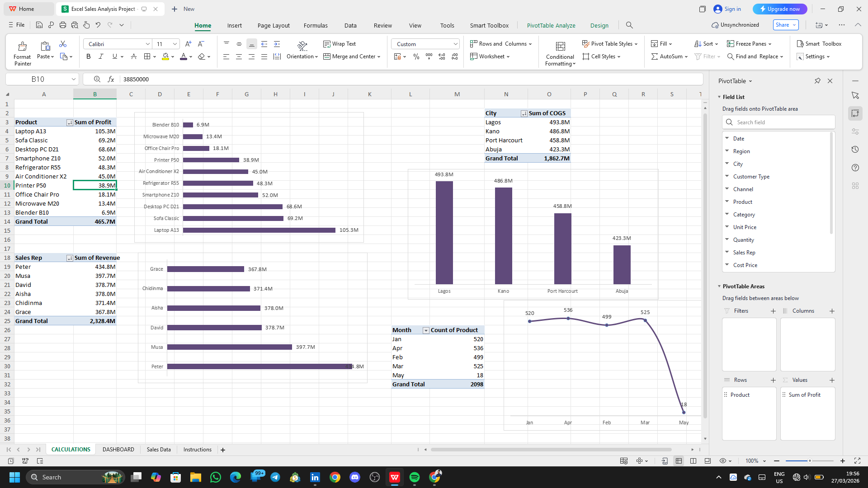The height and width of the screenshot is (488, 868).
Task: Click the Conditional Formatting icon
Action: click(560, 46)
